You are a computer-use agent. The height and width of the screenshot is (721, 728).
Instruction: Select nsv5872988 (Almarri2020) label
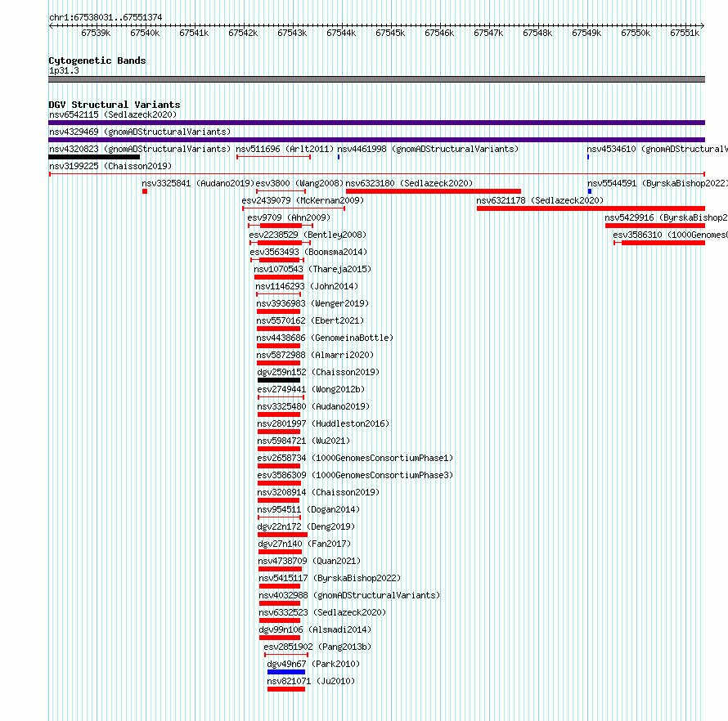(315, 355)
